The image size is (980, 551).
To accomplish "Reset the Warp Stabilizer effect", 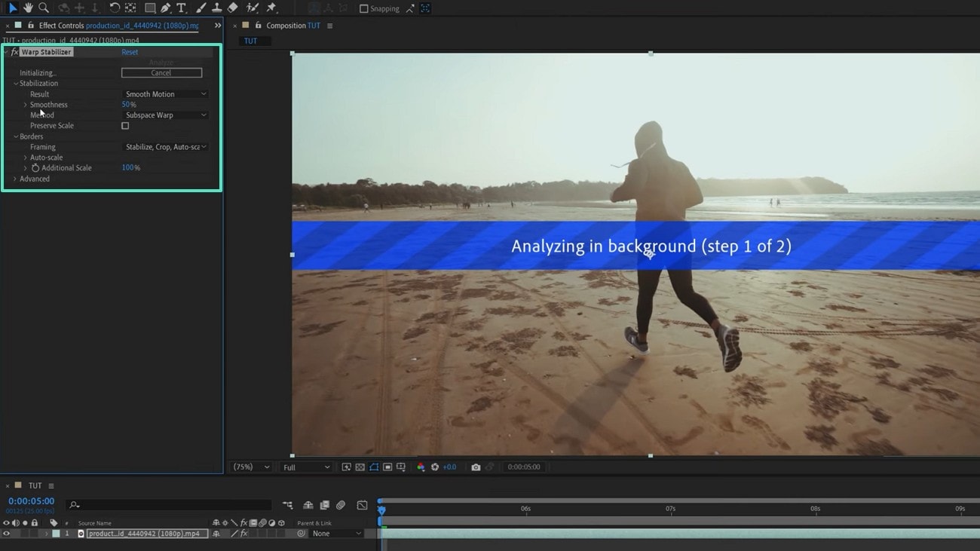I will (x=129, y=51).
